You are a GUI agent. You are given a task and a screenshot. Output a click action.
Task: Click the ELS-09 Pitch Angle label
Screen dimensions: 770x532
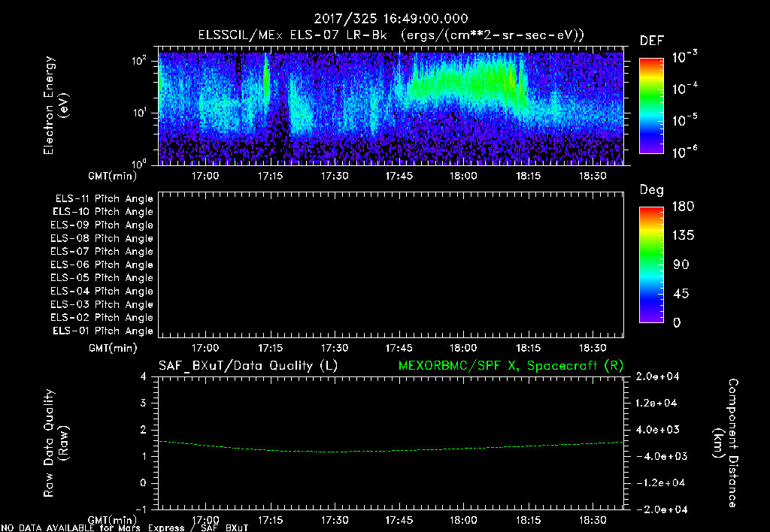pos(102,225)
